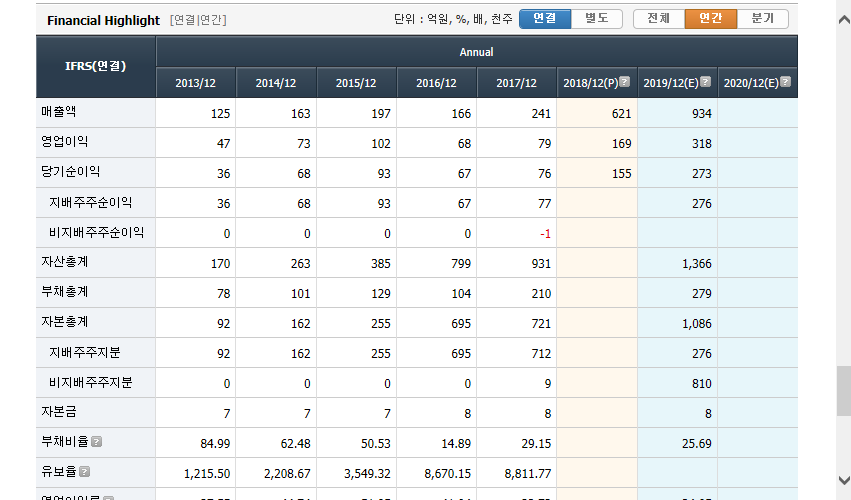Screen dimensions: 851x500
Task: Click the page scroll up arrow
Action: (843, 20)
